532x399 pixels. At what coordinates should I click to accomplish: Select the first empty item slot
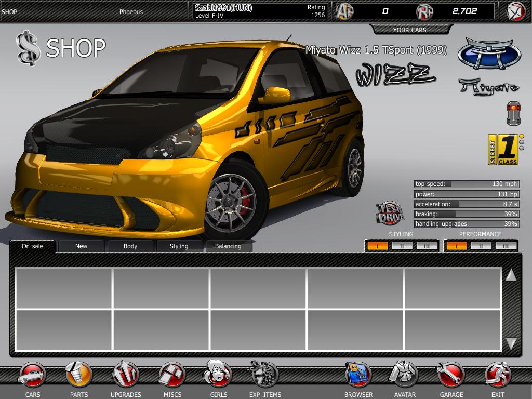64,288
